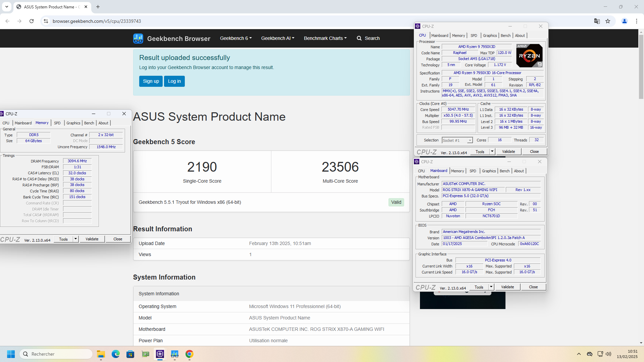
Task: Click the 23506 Multi-Core Score
Action: pyautogui.click(x=340, y=167)
